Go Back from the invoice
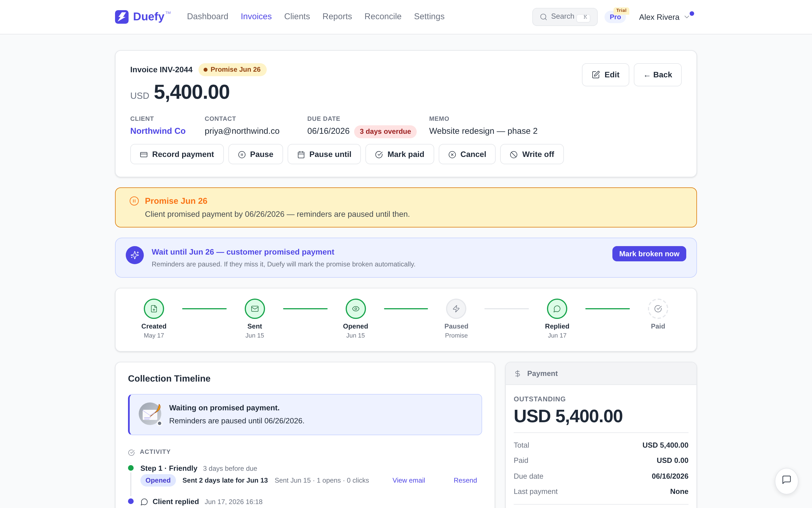The image size is (812, 508). (658, 75)
